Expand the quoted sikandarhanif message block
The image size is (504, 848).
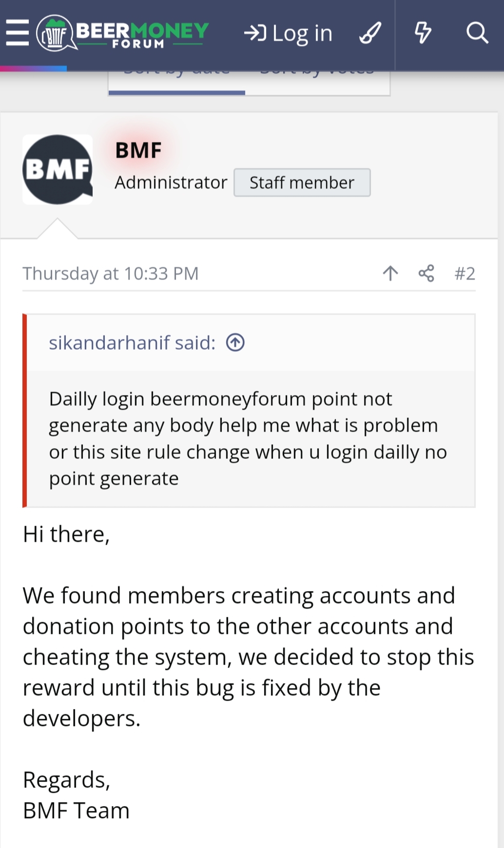249,439
